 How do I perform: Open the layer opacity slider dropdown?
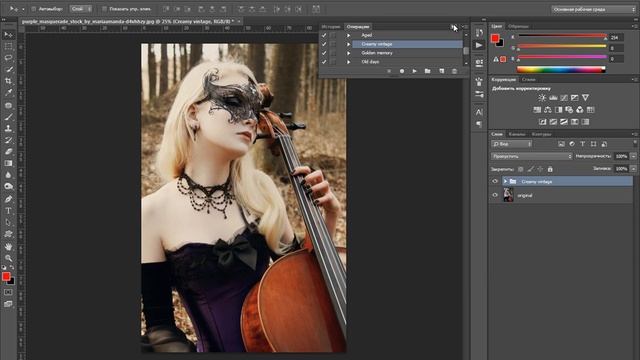pos(633,156)
